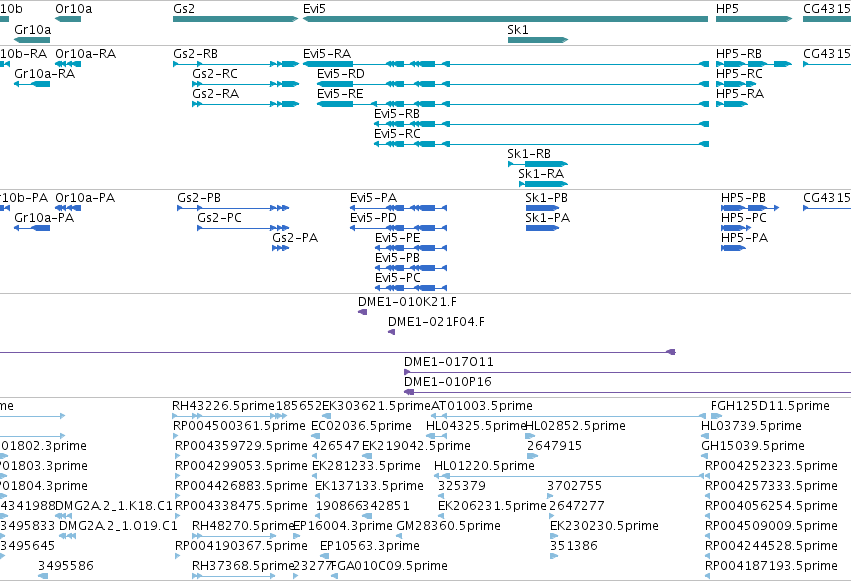The image size is (851, 581).
Task: Click the Evi5-RC transcript label
Action: 397,134
